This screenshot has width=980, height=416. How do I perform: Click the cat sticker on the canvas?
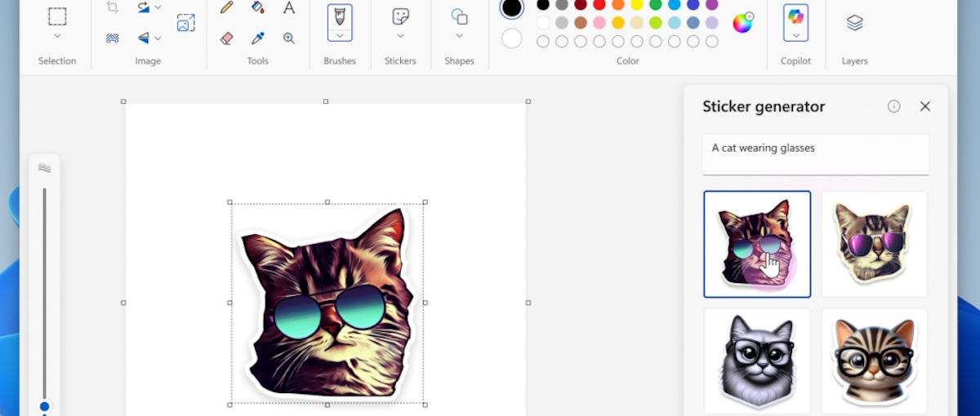327,303
